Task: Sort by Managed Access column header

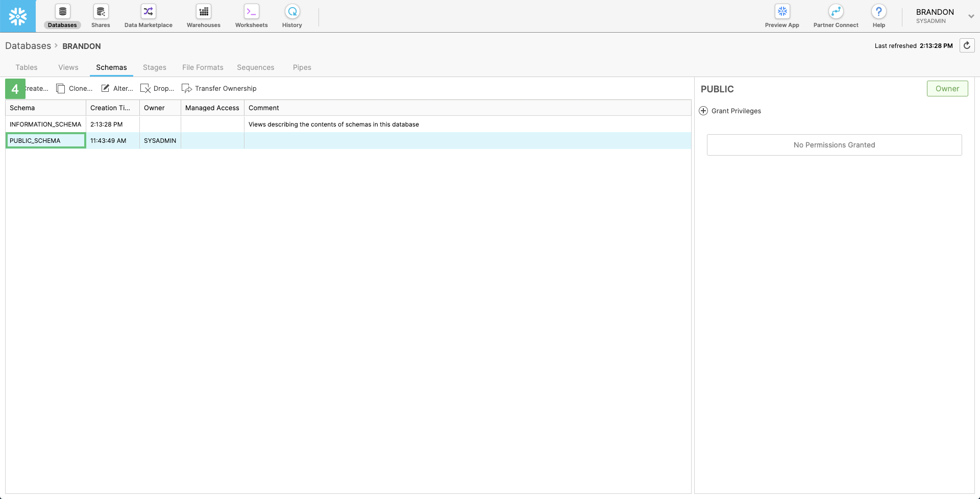Action: pos(212,108)
